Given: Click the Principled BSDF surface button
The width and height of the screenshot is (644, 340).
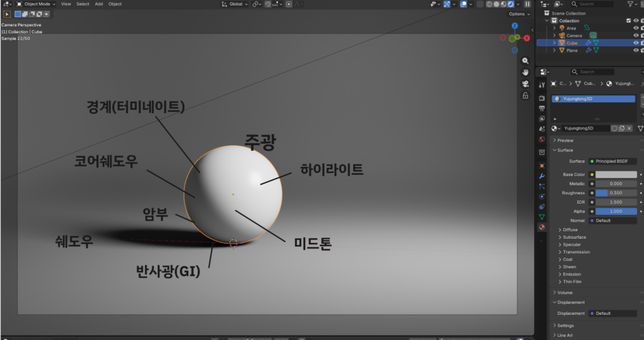Looking at the screenshot, I should 613,162.
